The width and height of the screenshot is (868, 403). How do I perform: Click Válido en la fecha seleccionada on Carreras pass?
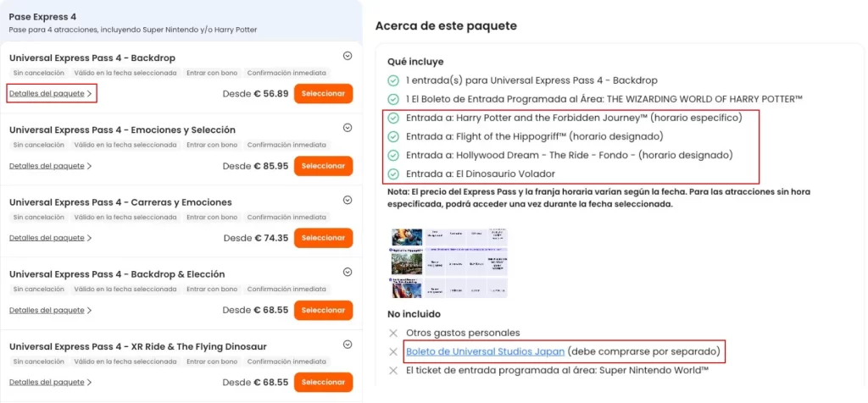125,218
